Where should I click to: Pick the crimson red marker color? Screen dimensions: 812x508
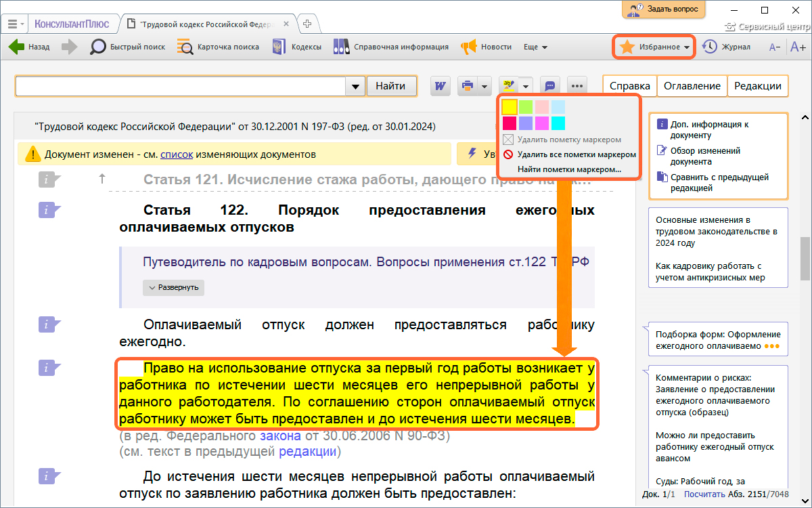[510, 123]
